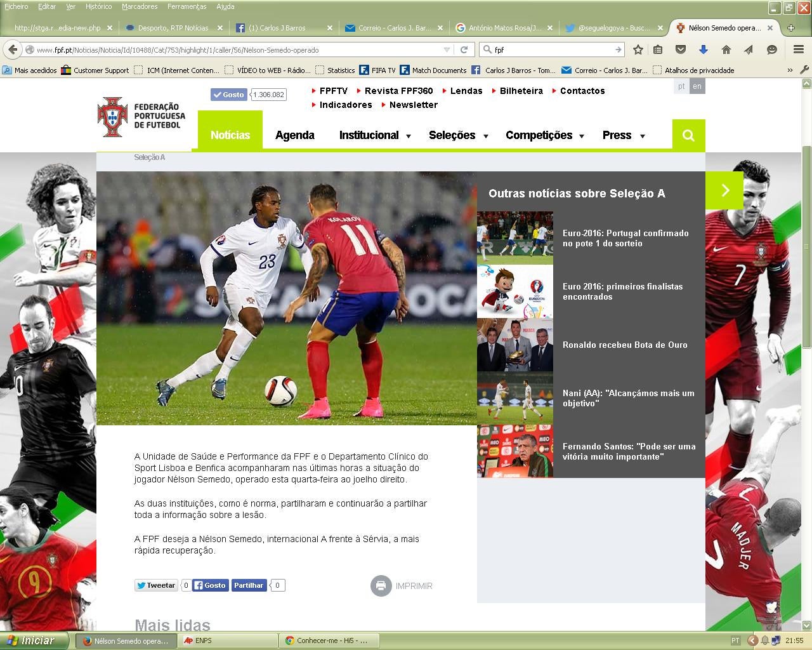The image size is (812, 650).
Task: Open the Ronaldo recebeu Bota de Ouro article
Action: click(x=624, y=345)
